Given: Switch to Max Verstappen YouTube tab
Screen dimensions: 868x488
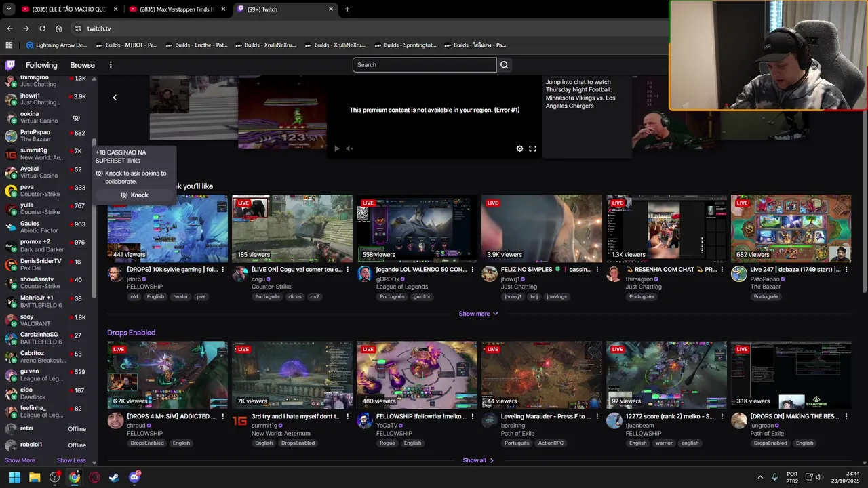Looking at the screenshot, I should pos(176,9).
